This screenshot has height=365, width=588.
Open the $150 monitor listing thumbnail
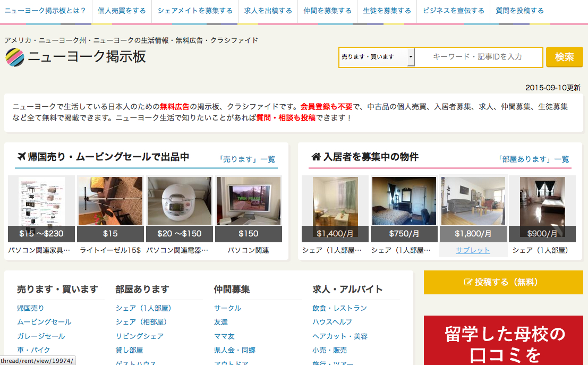pyautogui.click(x=248, y=209)
